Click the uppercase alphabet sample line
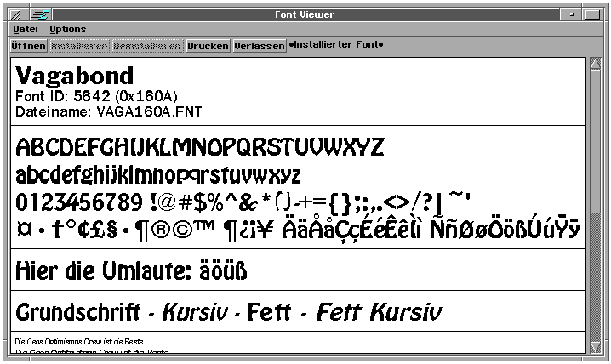The width and height of the screenshot is (611, 364). coord(200,147)
